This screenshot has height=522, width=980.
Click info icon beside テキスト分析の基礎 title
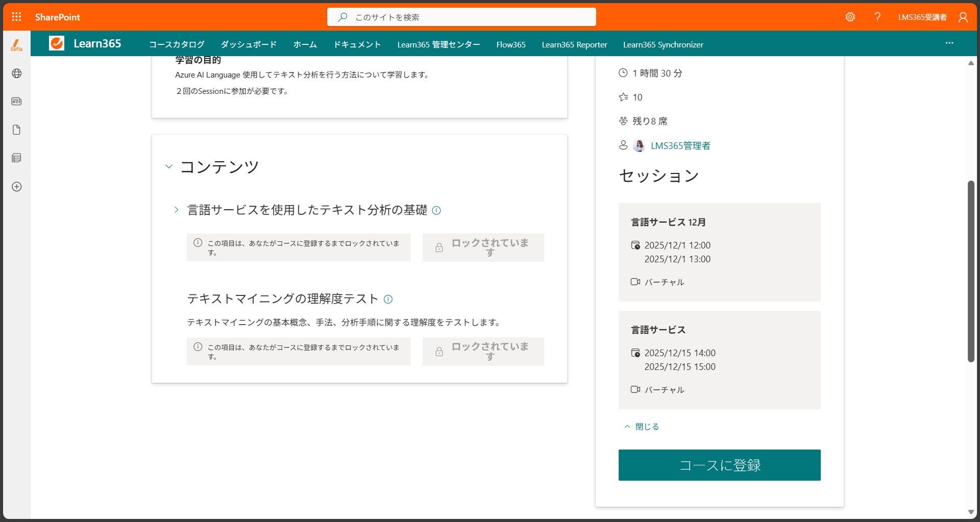click(436, 210)
